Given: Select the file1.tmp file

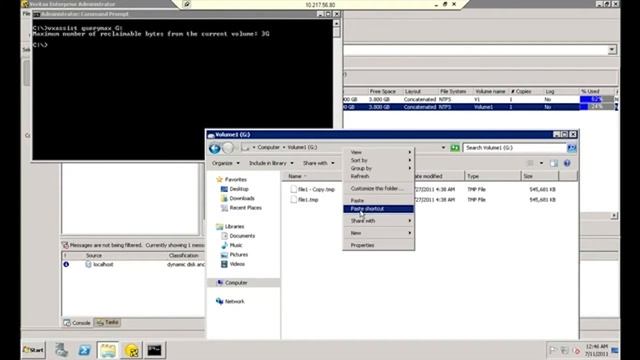Looking at the screenshot, I should pyautogui.click(x=304, y=200).
